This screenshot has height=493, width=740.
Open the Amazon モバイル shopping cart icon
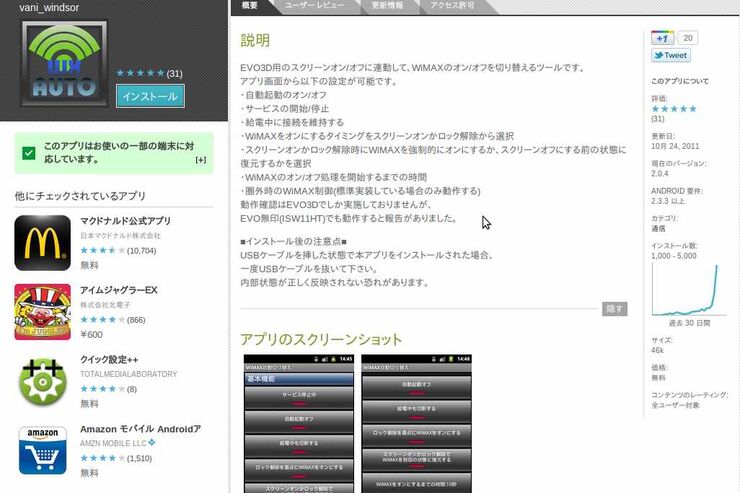[42, 450]
